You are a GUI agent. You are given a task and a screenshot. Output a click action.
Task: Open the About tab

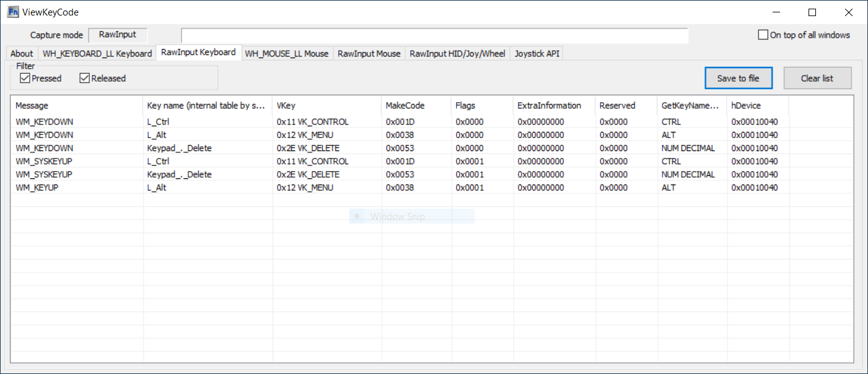pyautogui.click(x=22, y=54)
